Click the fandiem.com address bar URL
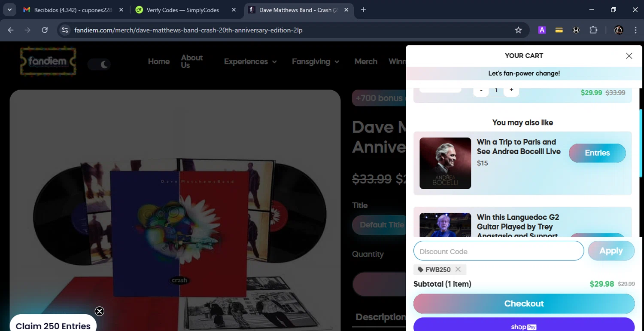644x331 pixels. (188, 30)
